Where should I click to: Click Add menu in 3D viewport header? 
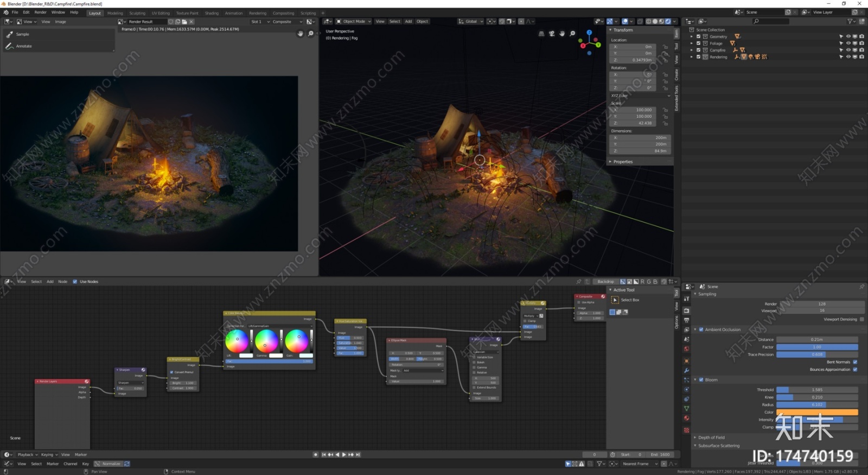click(409, 22)
